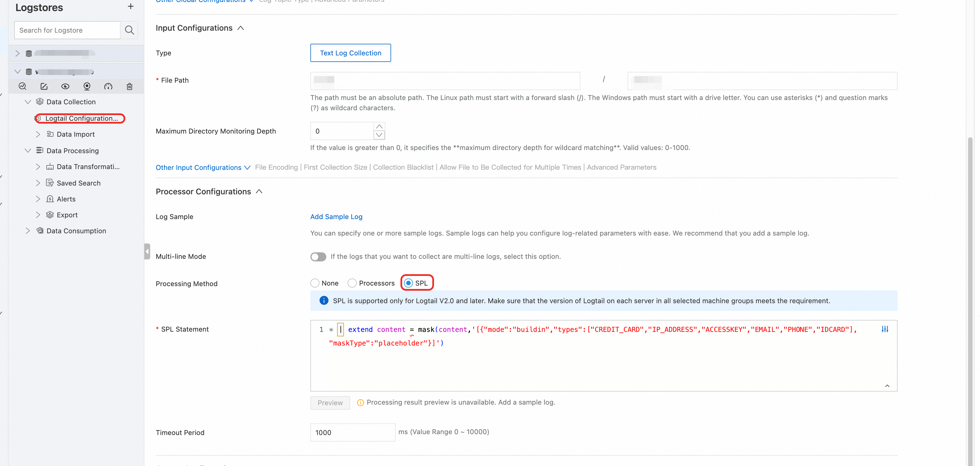This screenshot has width=980, height=466.
Task: Click the Data Transformation icon
Action: click(50, 167)
